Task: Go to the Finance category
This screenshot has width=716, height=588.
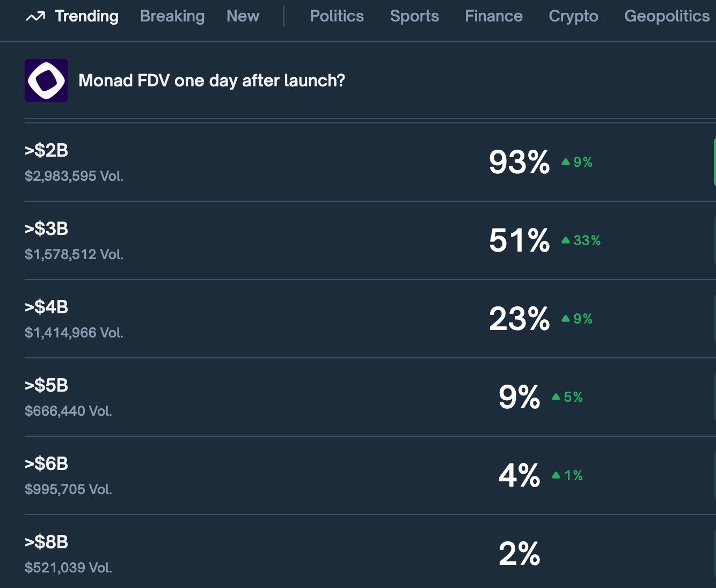Action: pyautogui.click(x=494, y=16)
